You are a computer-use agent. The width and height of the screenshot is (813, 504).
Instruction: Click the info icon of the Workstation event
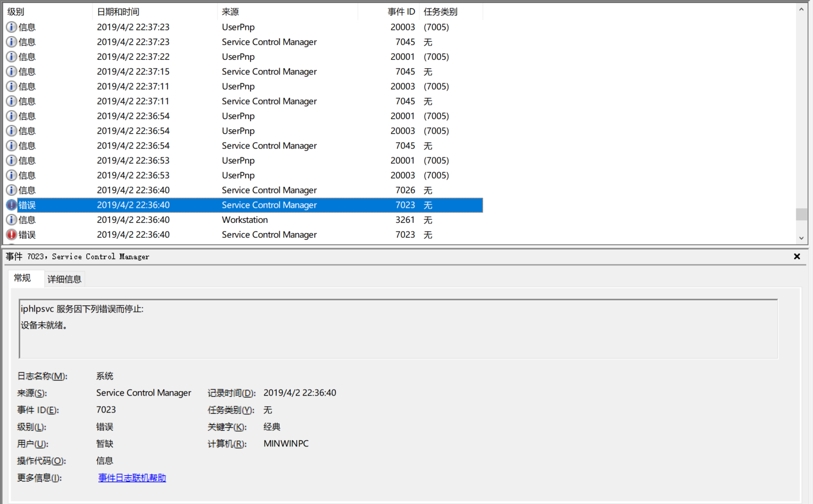pyautogui.click(x=11, y=220)
